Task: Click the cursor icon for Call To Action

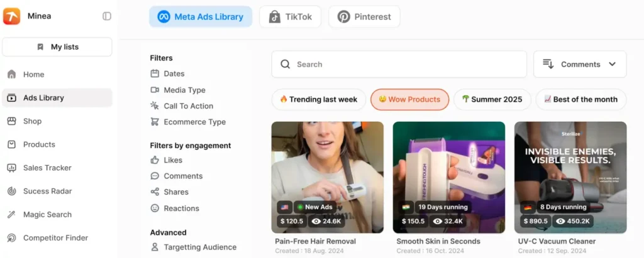Action: [155, 106]
